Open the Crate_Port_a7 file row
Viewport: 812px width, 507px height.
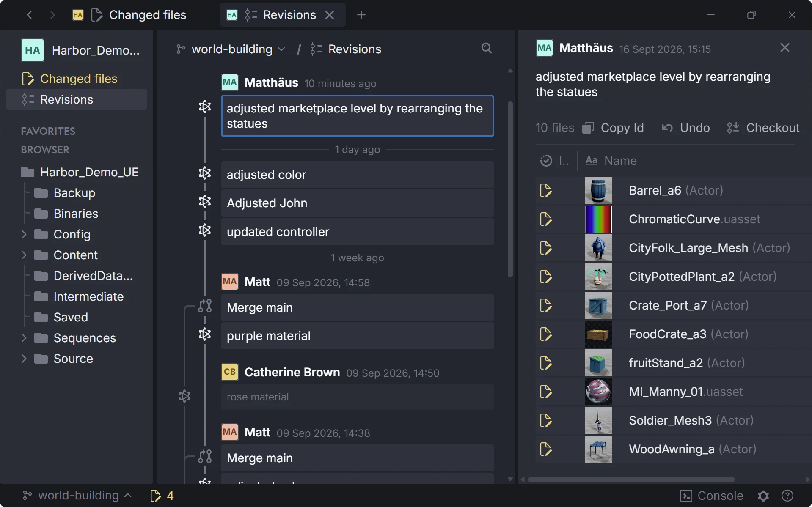[673, 305]
